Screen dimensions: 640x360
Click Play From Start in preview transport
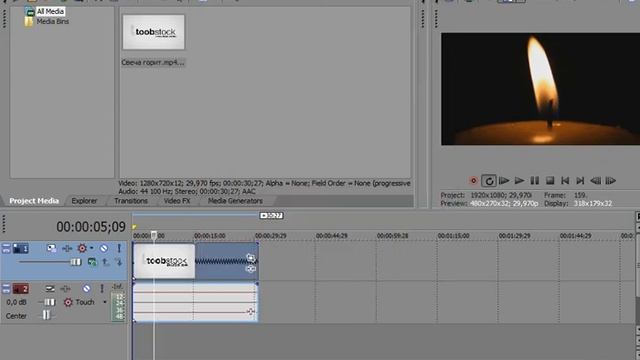pos(504,180)
